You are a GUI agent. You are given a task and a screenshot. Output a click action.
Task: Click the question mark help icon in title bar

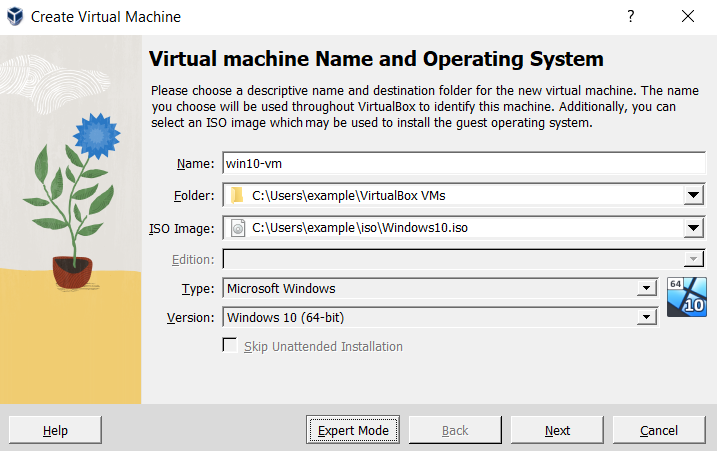(630, 17)
